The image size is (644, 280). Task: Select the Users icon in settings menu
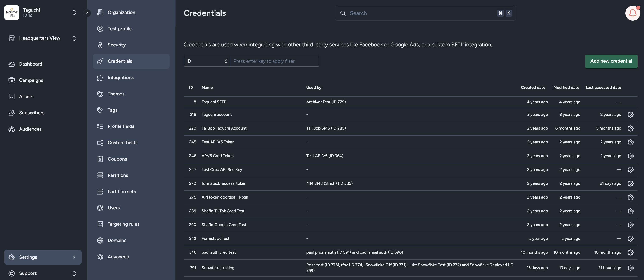point(100,208)
